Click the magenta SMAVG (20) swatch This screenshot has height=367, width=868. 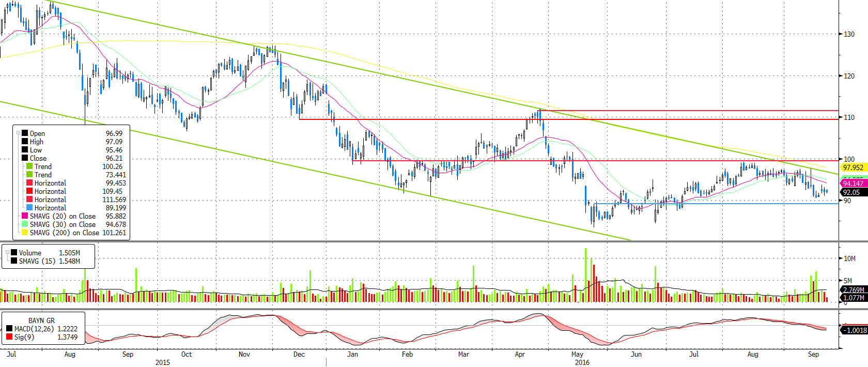(x=25, y=216)
